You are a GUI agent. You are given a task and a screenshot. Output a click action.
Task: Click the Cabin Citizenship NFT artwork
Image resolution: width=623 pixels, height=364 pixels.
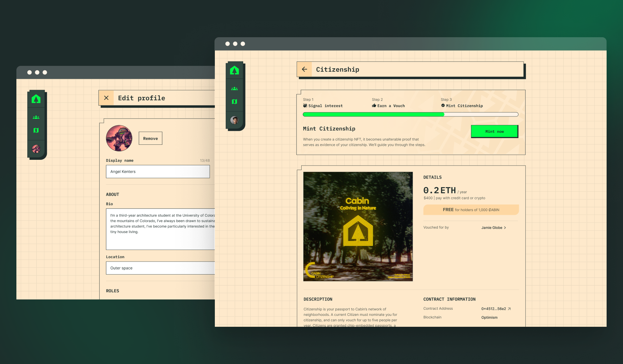[x=358, y=226]
